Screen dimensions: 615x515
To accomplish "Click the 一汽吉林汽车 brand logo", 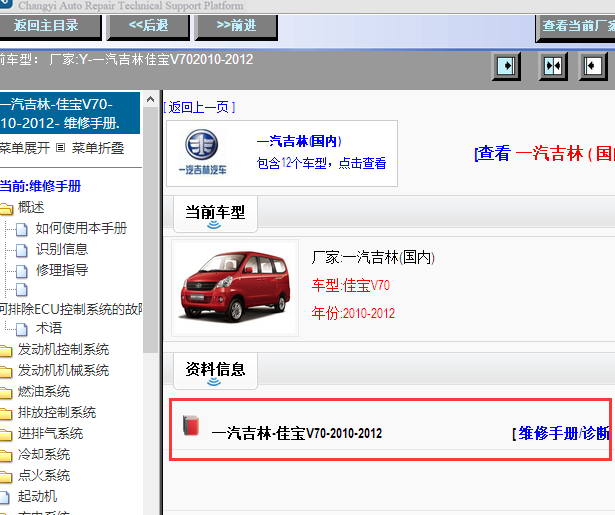I will click(202, 152).
